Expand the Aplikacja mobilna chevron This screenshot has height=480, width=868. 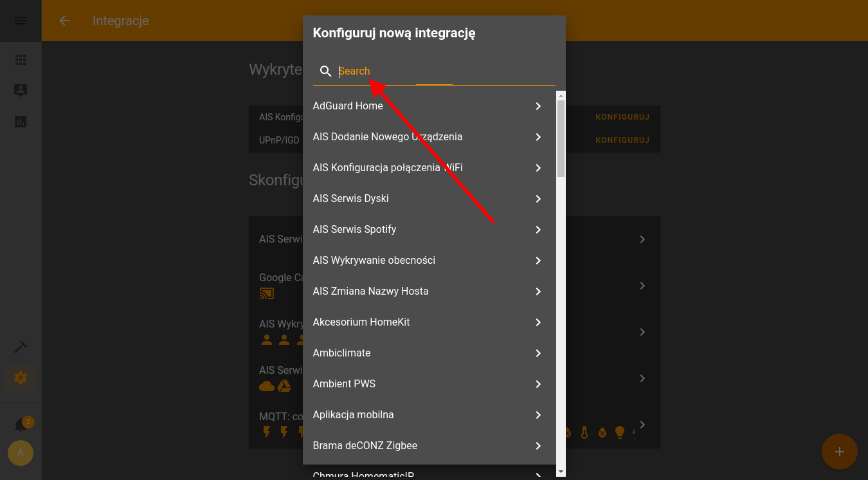538,415
